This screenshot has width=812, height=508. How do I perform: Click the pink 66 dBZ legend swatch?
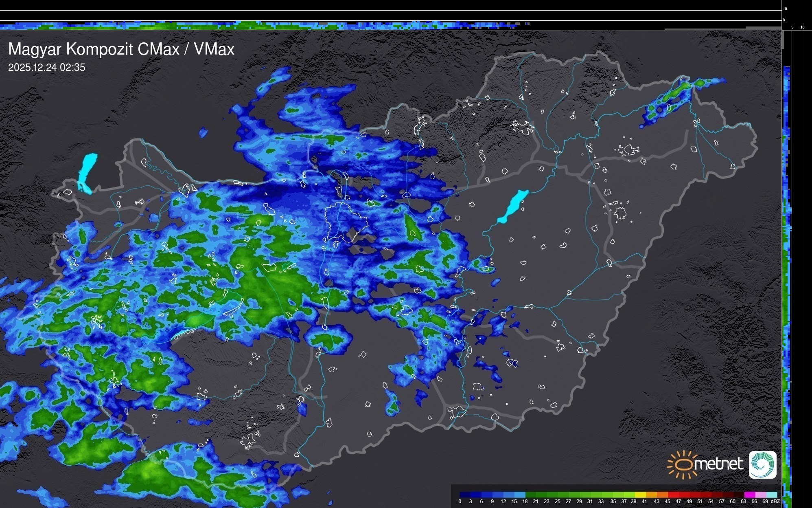click(x=760, y=495)
